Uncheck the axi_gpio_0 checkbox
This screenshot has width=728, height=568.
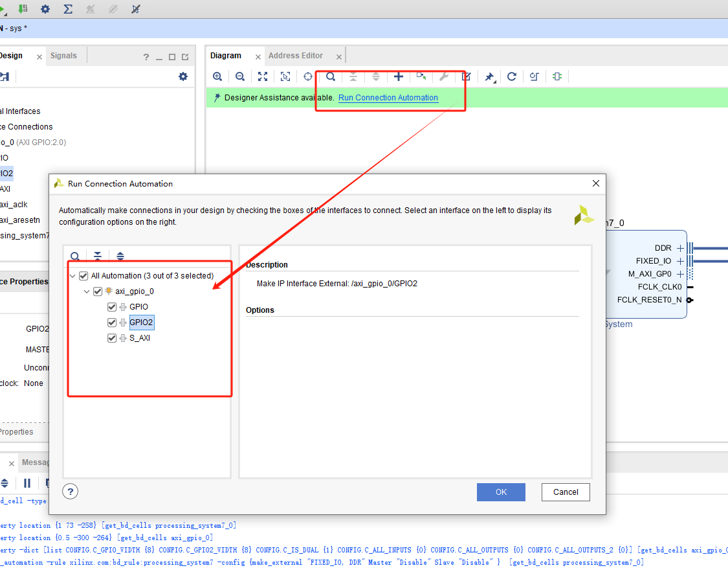(98, 291)
